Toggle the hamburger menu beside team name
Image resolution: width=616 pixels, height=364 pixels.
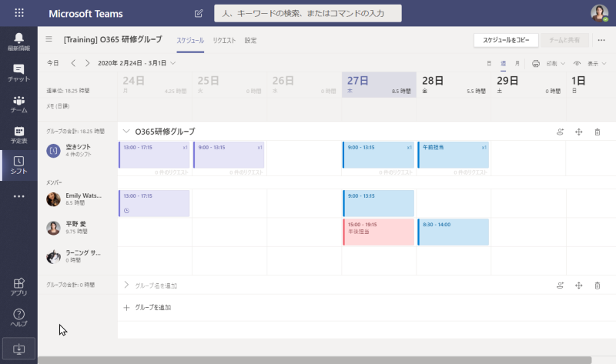coord(49,39)
